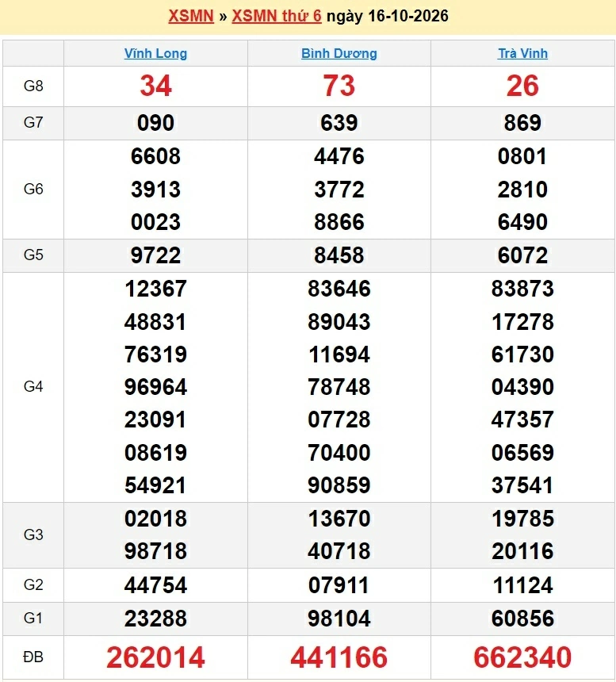
Task: Click Vĩnh Long special prize 262014
Action: [x=155, y=657]
